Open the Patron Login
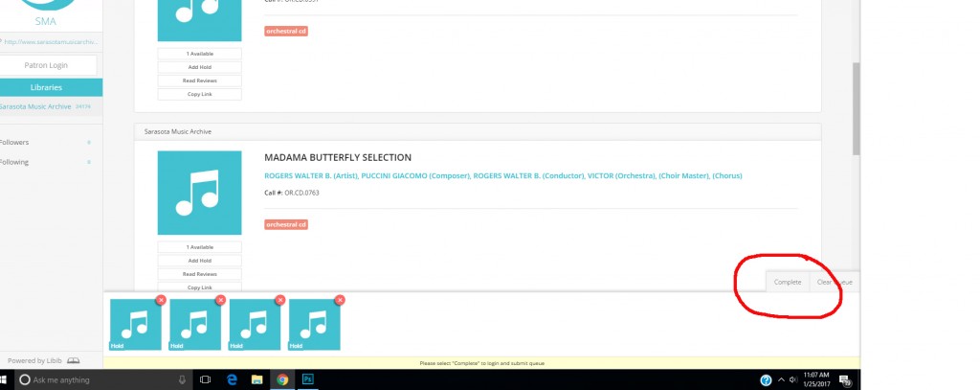The width and height of the screenshot is (980, 390). [46, 65]
